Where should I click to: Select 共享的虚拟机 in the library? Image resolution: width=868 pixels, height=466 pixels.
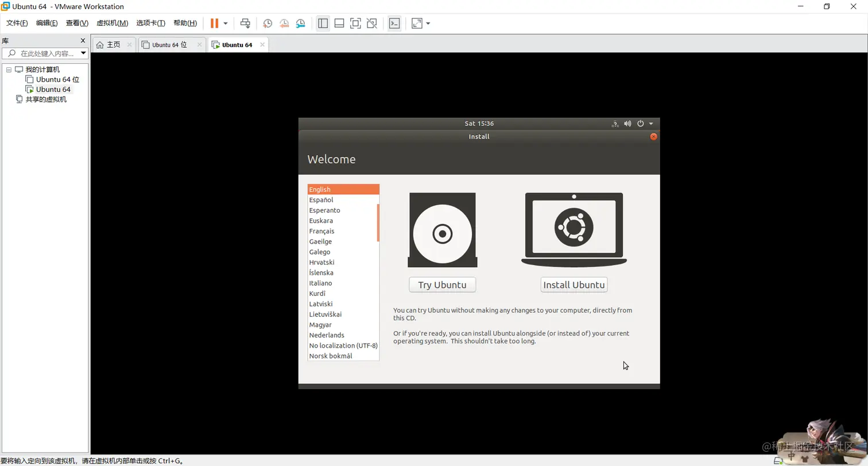(46, 99)
